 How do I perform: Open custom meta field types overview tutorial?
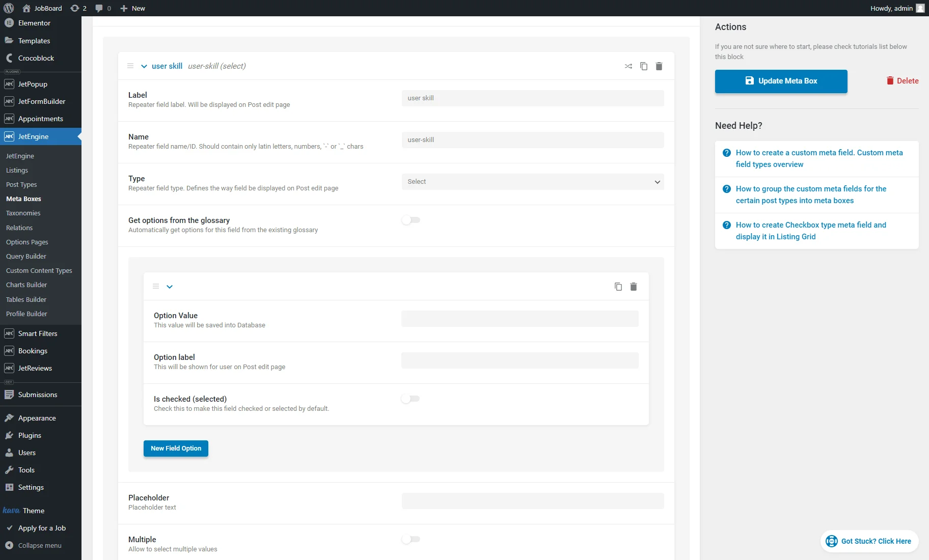click(819, 158)
